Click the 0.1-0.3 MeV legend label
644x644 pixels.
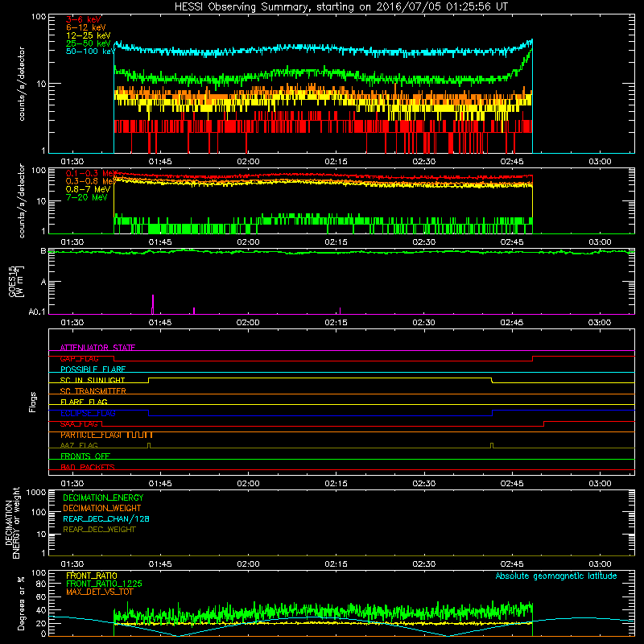(x=91, y=173)
